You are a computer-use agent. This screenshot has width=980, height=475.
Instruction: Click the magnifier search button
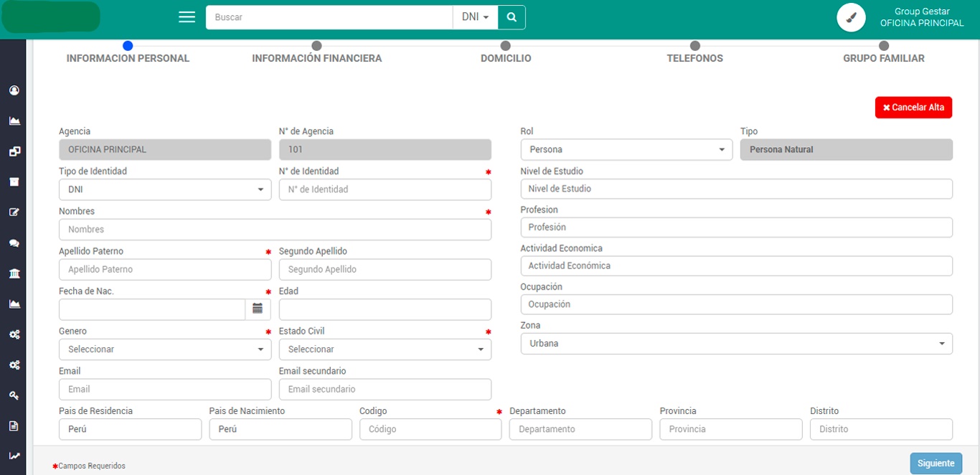[x=512, y=17]
